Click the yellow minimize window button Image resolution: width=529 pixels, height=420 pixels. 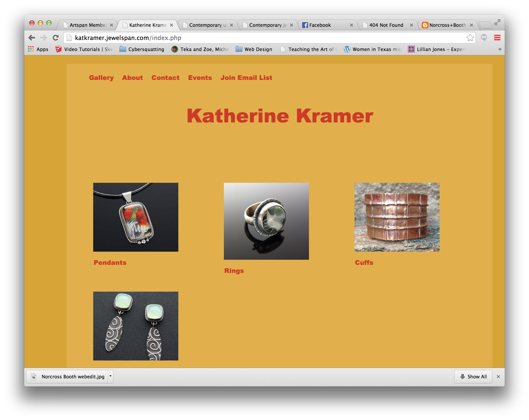tap(40, 23)
